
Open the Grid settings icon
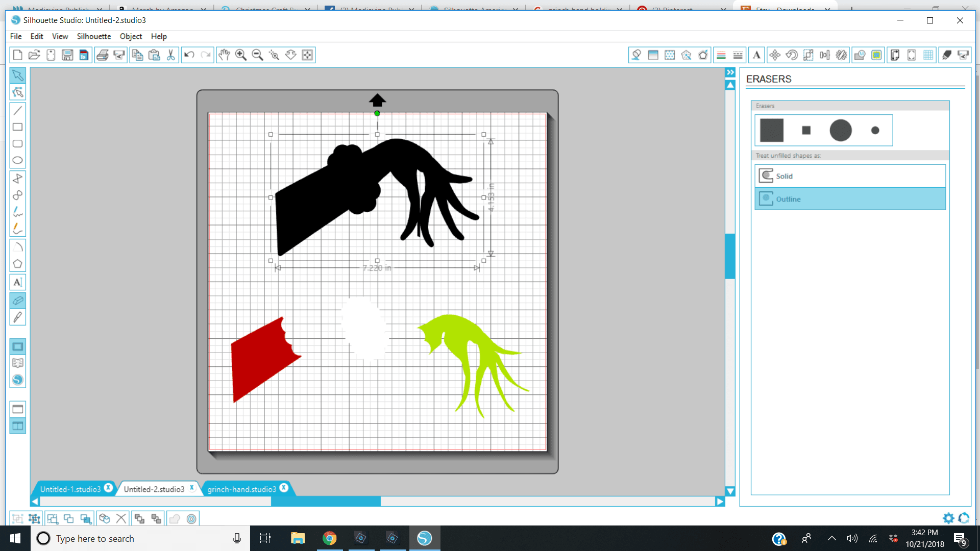coord(928,55)
